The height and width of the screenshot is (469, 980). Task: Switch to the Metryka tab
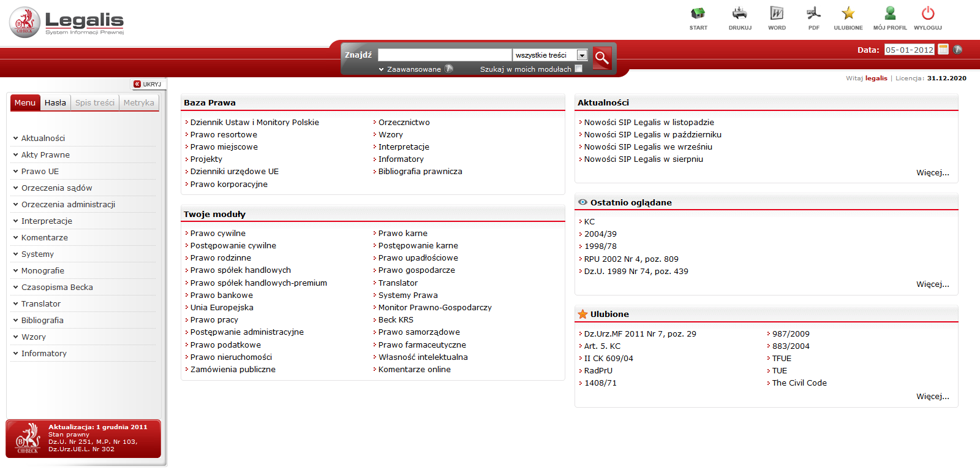139,102
